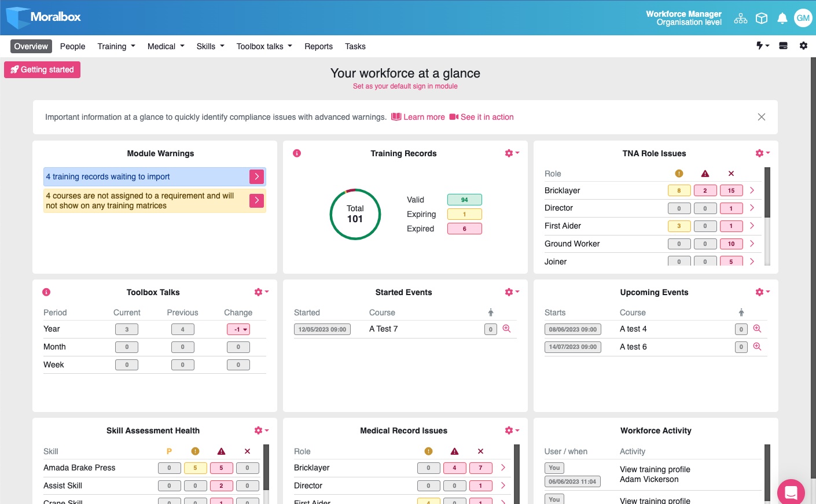The height and width of the screenshot is (504, 816).
Task: Open settings via the gear icon
Action: click(803, 46)
